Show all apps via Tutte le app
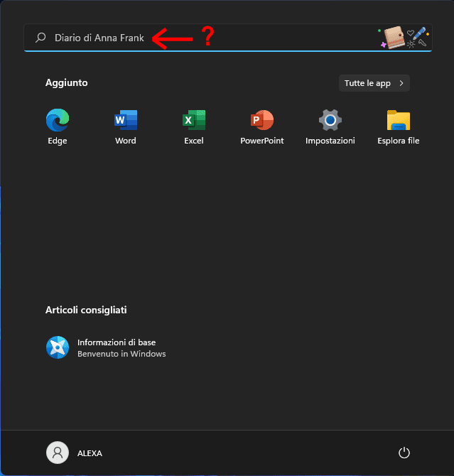This screenshot has width=454, height=476. click(374, 83)
